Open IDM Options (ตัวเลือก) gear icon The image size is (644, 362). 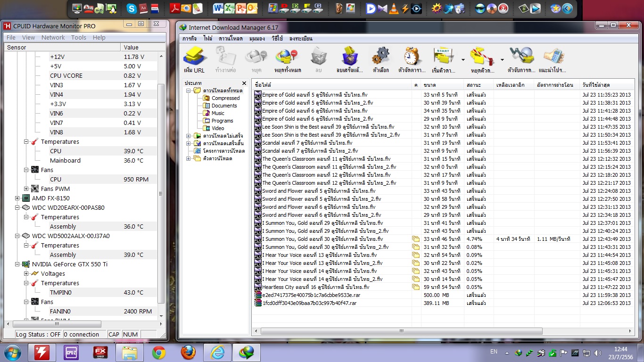(380, 60)
